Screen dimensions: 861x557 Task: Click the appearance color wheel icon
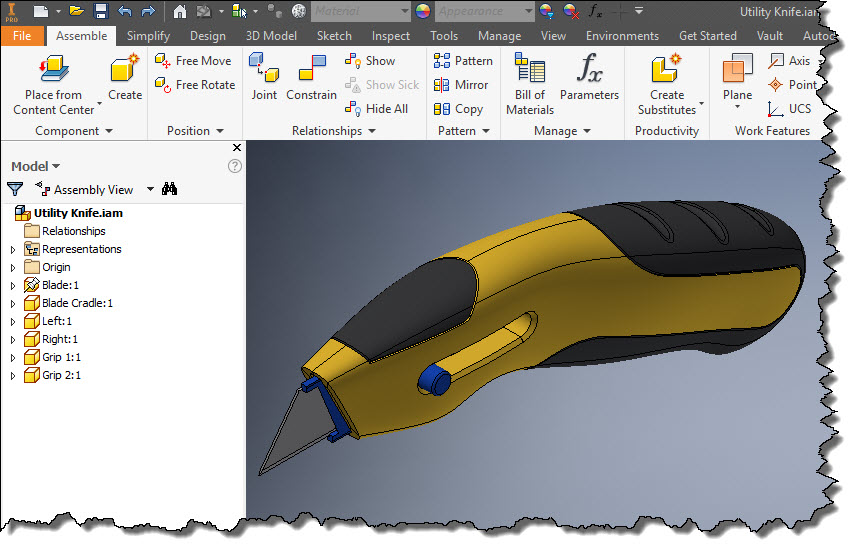pyautogui.click(x=423, y=11)
